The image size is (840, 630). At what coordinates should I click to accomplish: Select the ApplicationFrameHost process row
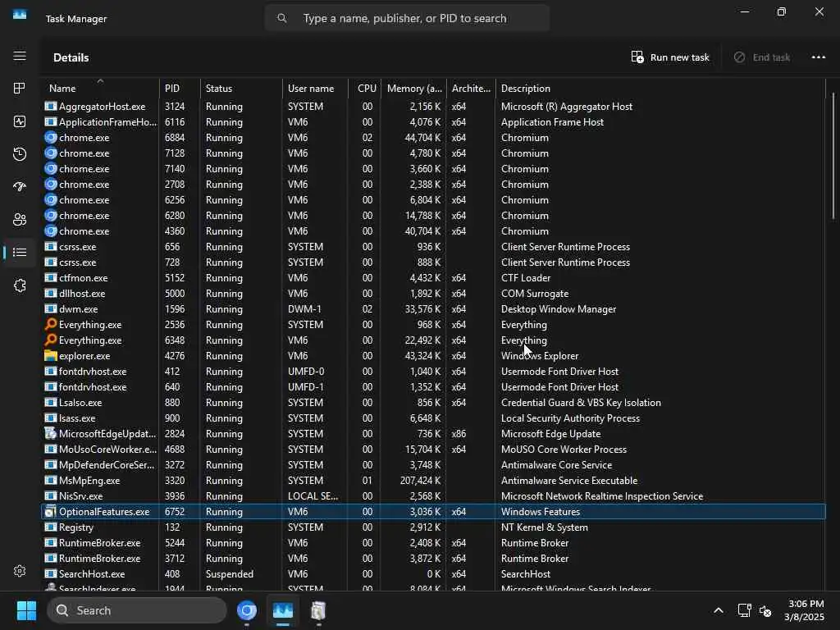point(433,122)
